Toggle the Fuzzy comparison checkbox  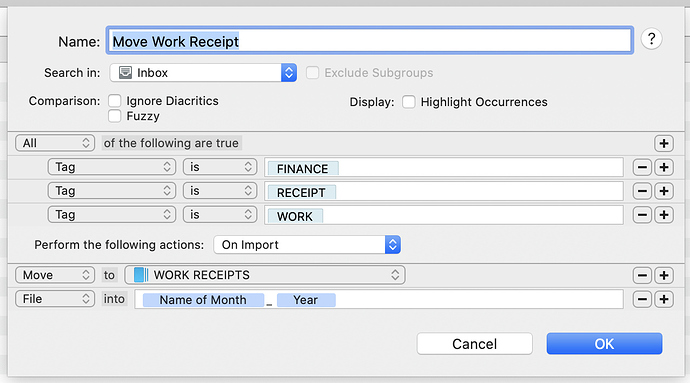(x=114, y=116)
